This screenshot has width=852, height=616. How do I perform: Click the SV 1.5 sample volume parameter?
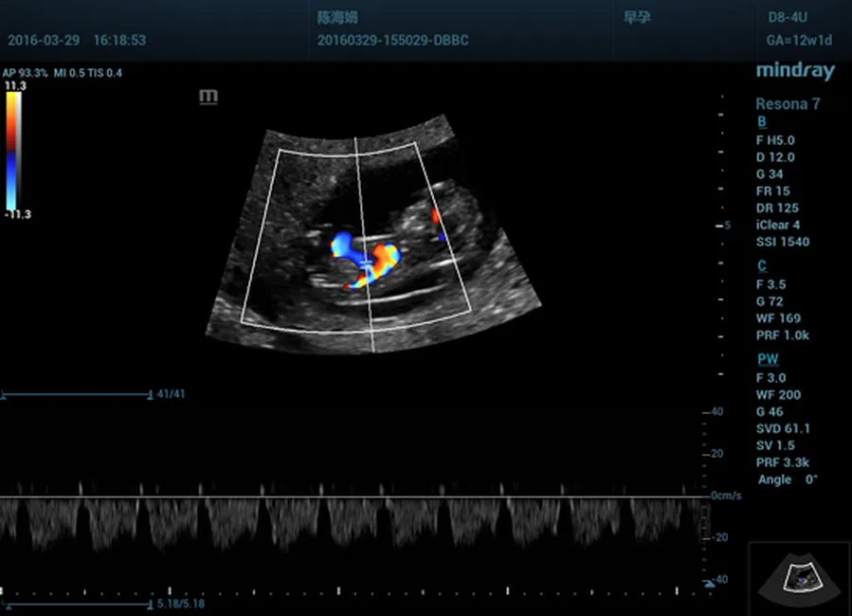click(775, 445)
